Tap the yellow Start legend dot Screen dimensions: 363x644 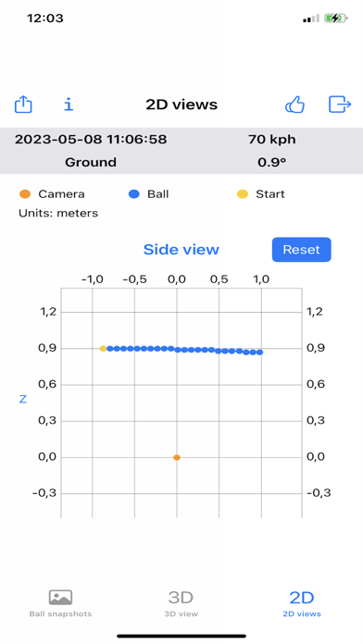(243, 194)
